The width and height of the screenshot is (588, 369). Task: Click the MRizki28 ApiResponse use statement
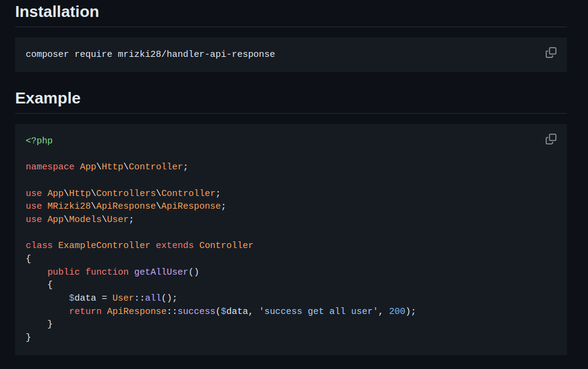tap(125, 206)
